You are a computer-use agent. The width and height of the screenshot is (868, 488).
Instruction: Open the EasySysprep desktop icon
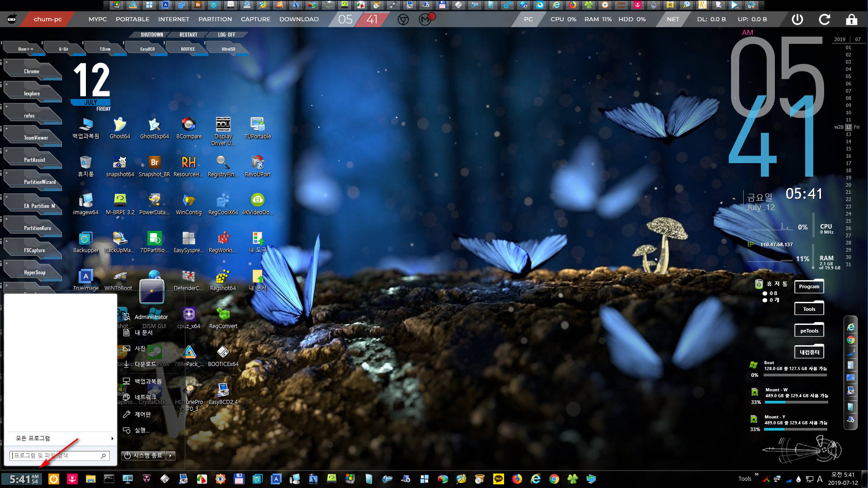click(189, 242)
